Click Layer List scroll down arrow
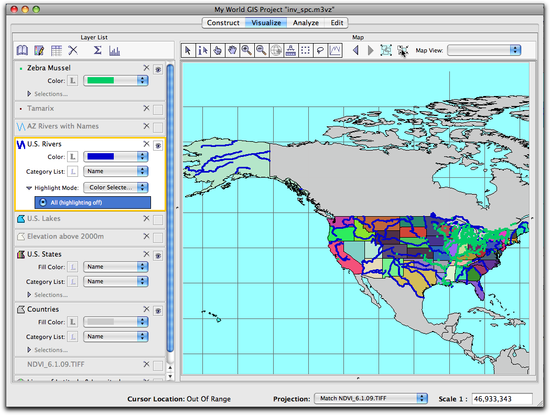The image size is (550, 415). [170, 376]
